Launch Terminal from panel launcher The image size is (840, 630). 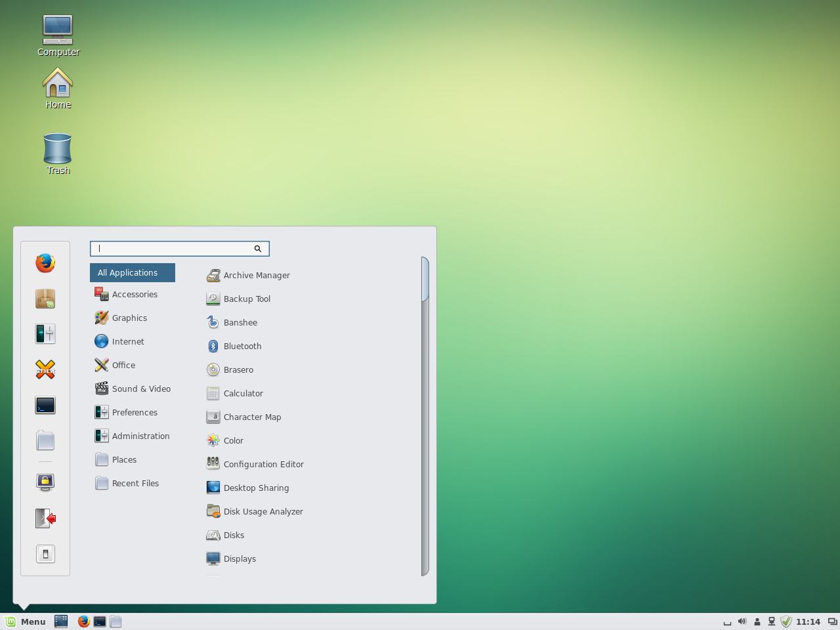(x=100, y=621)
